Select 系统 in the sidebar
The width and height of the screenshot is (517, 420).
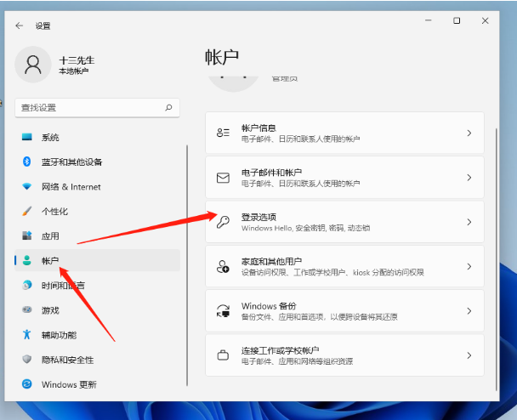coord(97,137)
